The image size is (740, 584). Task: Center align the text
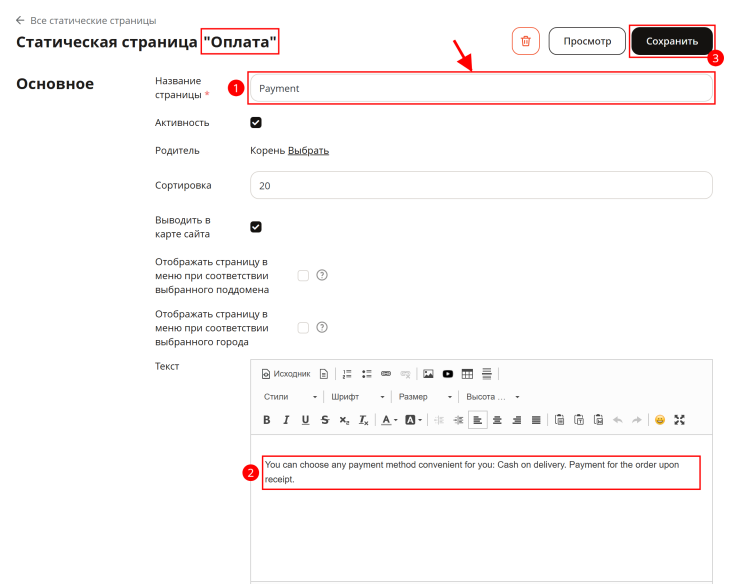coord(497,420)
